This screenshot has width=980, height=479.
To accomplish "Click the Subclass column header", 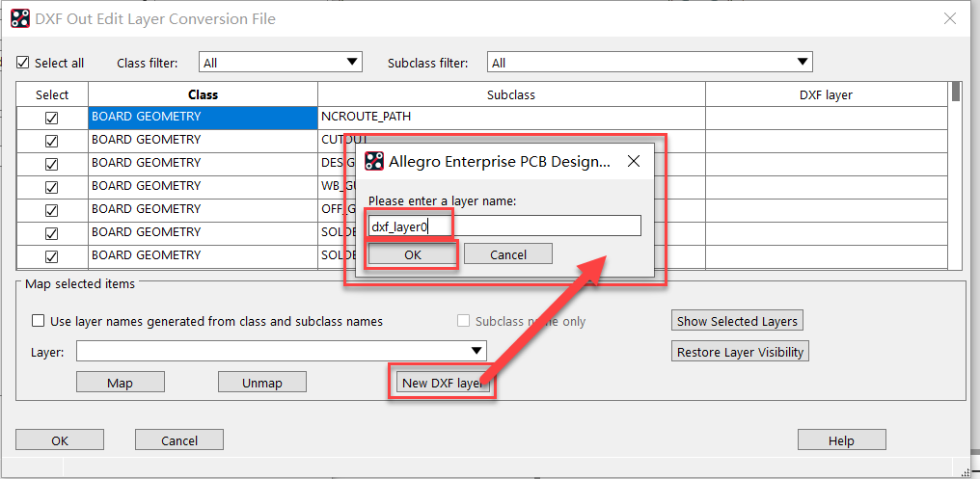I will [x=511, y=94].
